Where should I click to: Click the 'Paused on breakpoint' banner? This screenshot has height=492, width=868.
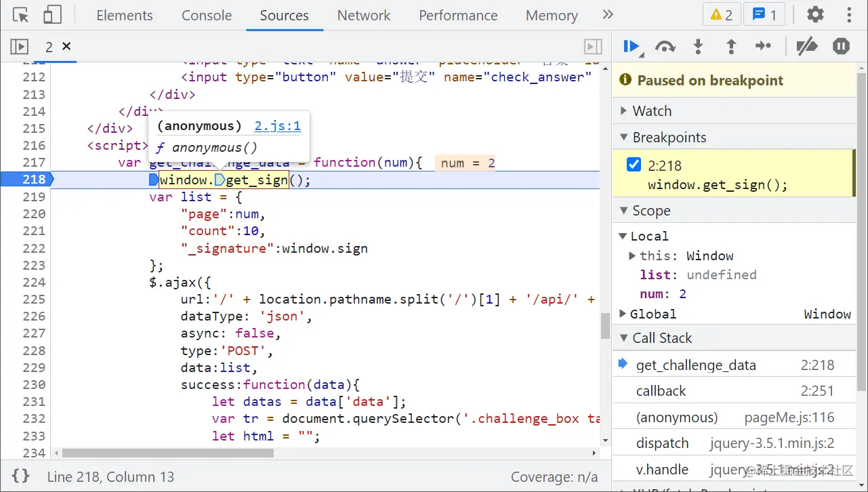click(x=735, y=81)
